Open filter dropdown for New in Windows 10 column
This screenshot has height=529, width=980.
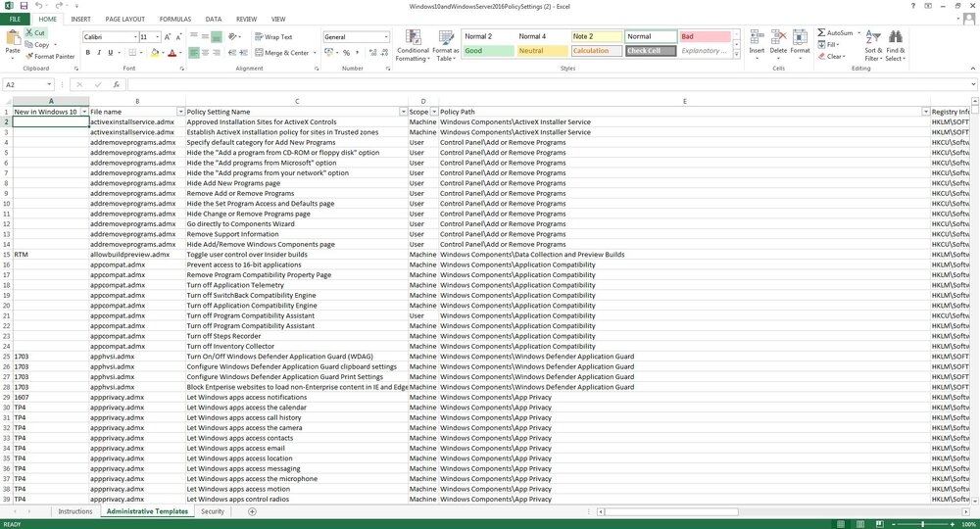pyautogui.click(x=84, y=112)
